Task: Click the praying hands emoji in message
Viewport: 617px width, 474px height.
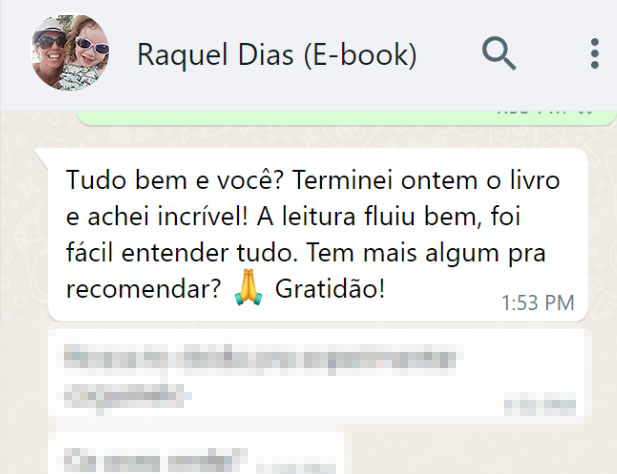Action: pyautogui.click(x=248, y=288)
